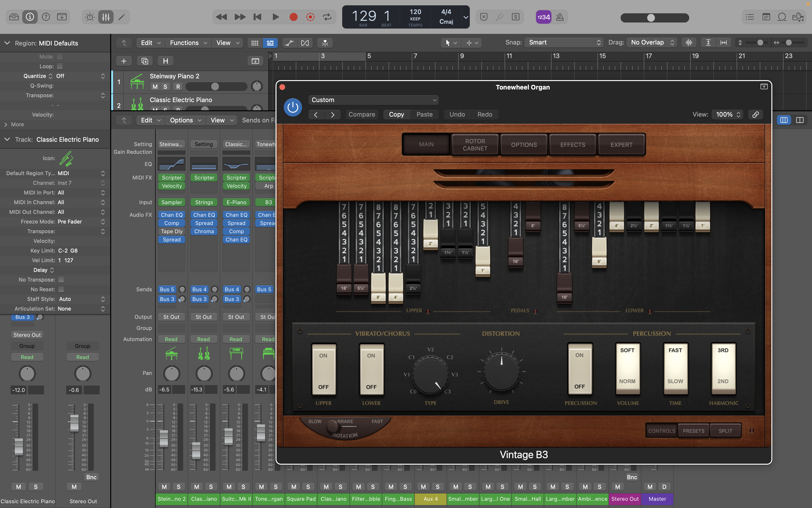
Task: Toggle the Mixer faders icon
Action: coord(106,17)
